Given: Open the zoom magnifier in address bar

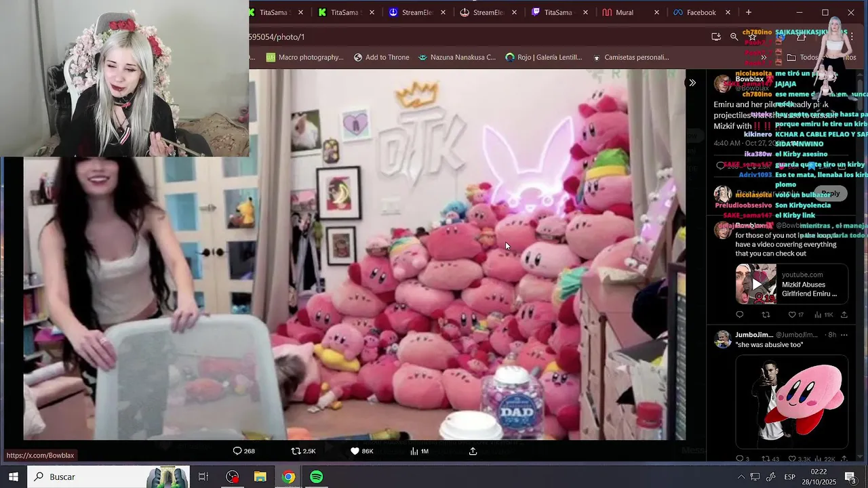Looking at the screenshot, I should pos(734,37).
